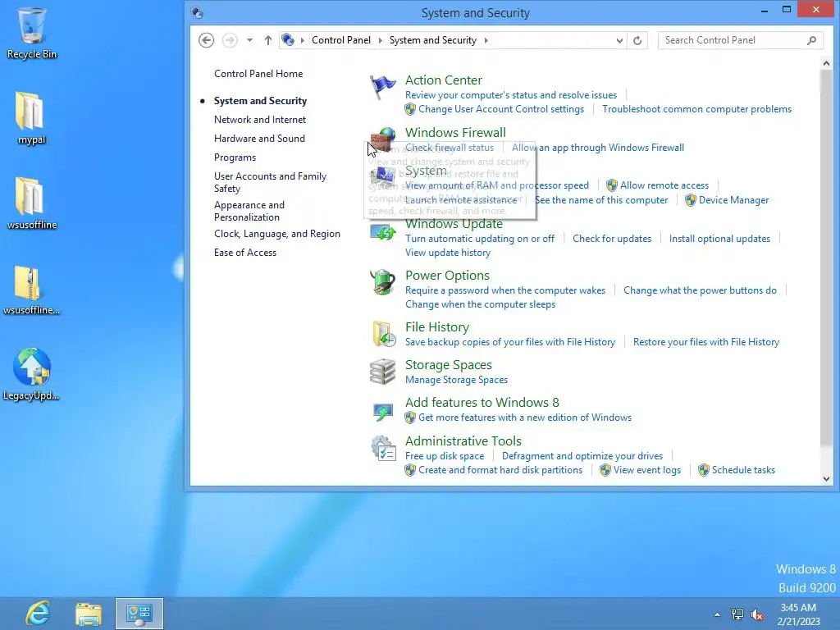
Task: Click Change User Account Control settings
Action: coord(501,109)
